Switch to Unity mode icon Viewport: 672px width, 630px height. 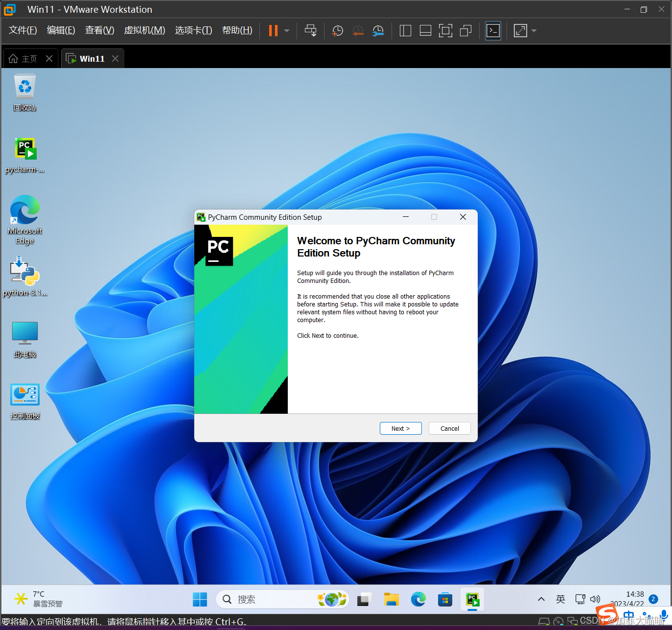coord(465,31)
